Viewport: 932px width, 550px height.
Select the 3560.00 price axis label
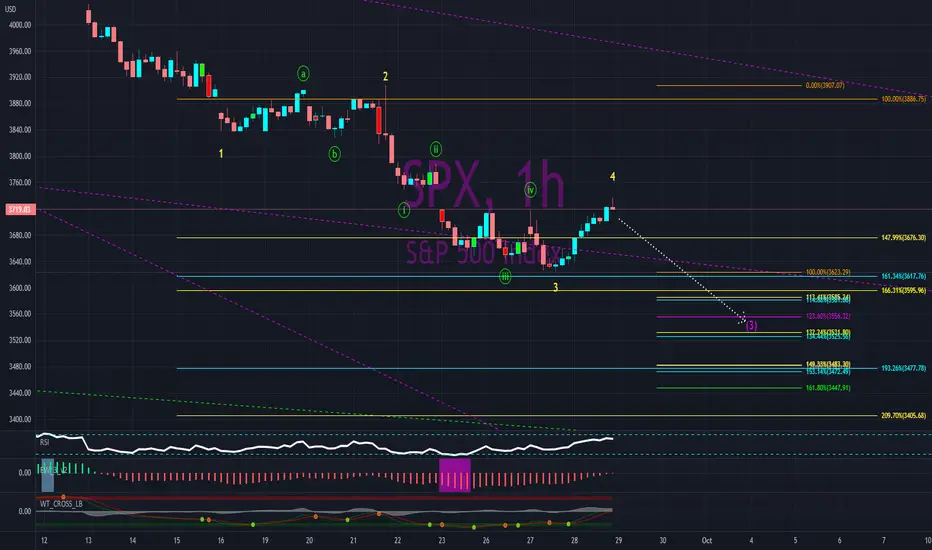20,314
